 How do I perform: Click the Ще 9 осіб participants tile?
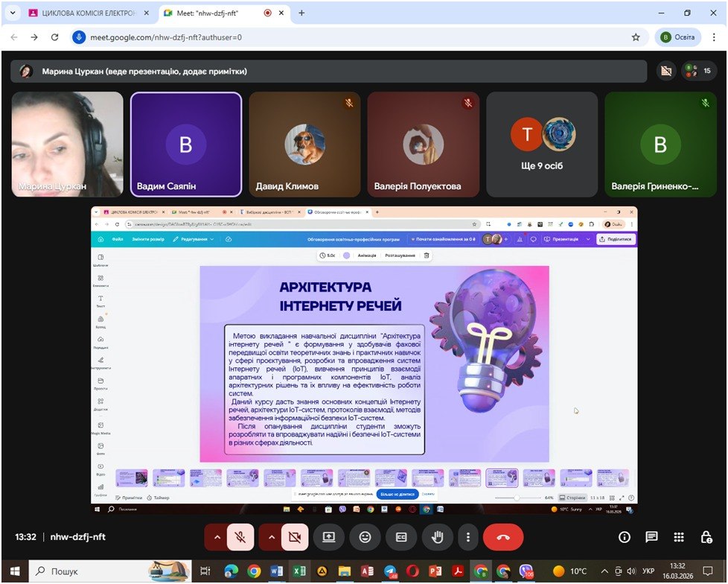click(x=541, y=143)
